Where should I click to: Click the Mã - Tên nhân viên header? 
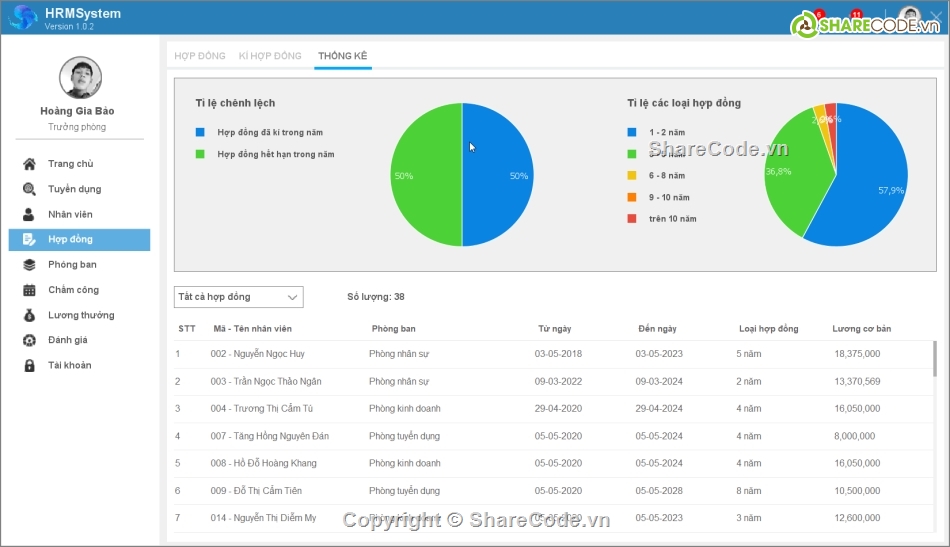pyautogui.click(x=252, y=329)
